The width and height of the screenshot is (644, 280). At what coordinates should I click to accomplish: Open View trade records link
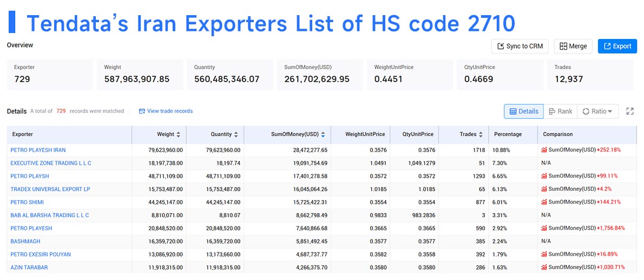point(166,111)
